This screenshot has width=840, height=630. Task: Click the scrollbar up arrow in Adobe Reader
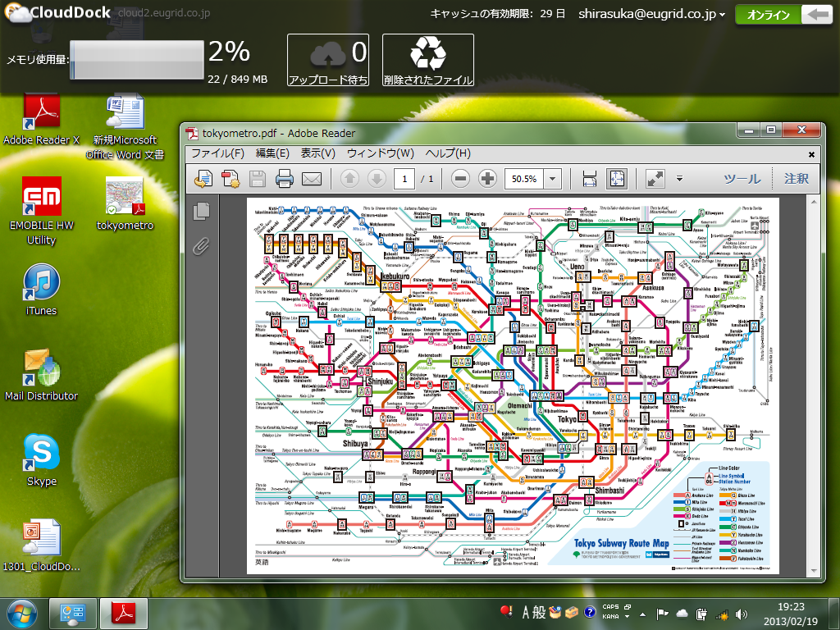pyautogui.click(x=815, y=202)
